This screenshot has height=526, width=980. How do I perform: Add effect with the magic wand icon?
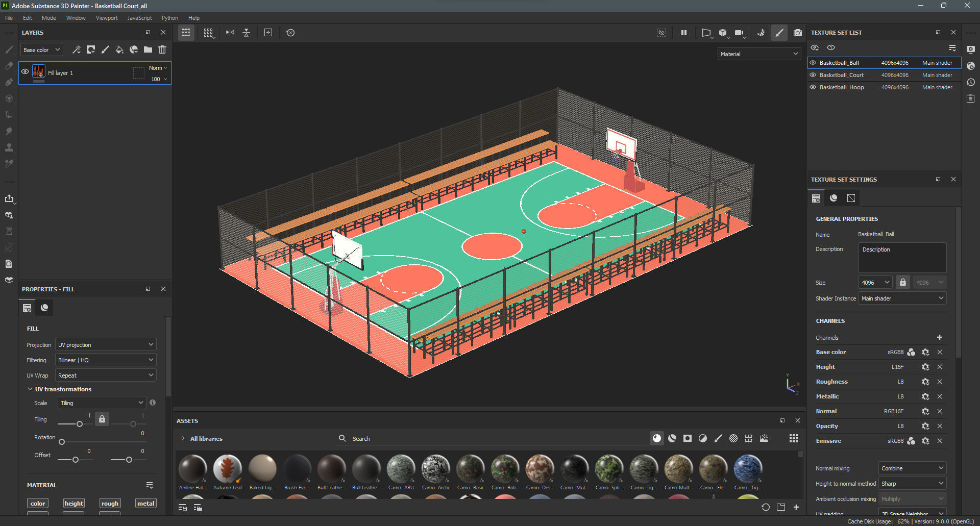click(77, 49)
